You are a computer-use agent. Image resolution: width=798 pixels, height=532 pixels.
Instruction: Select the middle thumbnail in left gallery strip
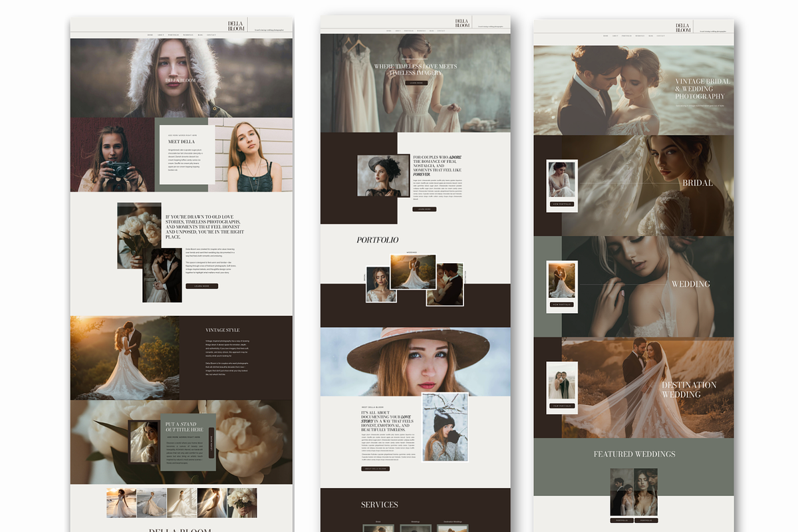[x=182, y=503]
